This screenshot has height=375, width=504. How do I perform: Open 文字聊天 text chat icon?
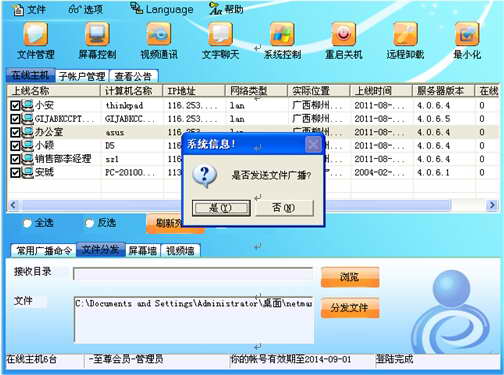coord(220,34)
